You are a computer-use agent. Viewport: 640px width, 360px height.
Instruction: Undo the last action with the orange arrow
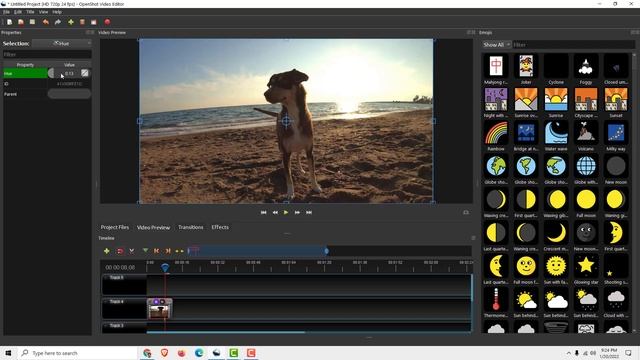coord(46,22)
